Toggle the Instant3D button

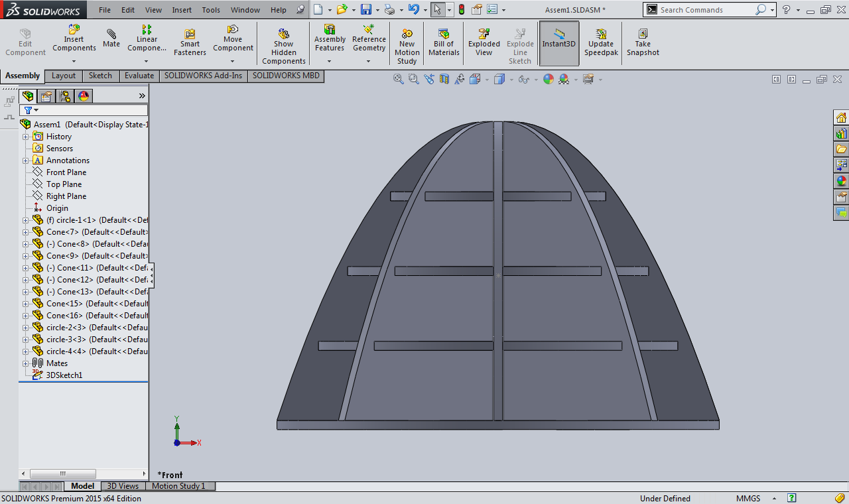[558, 43]
